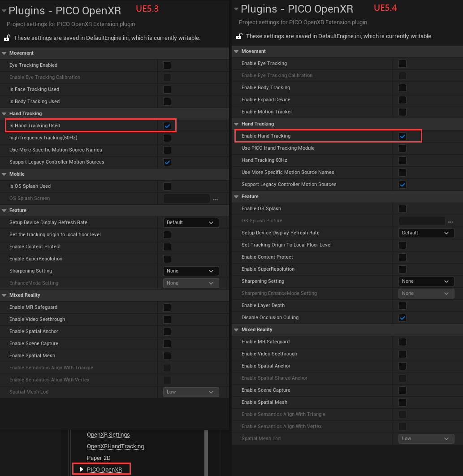Open Setup Device Display Refresh Rate dropdown UE5.3
This screenshot has height=476, width=463.
point(191,222)
